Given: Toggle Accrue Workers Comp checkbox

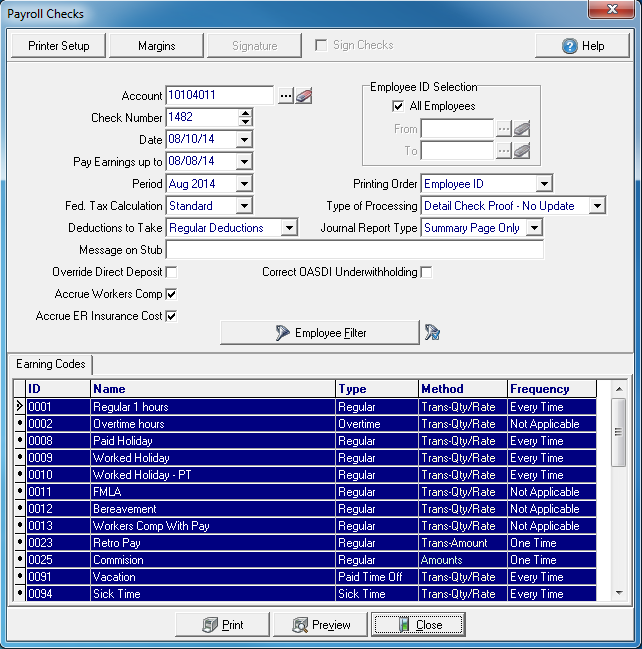Looking at the screenshot, I should [171, 294].
